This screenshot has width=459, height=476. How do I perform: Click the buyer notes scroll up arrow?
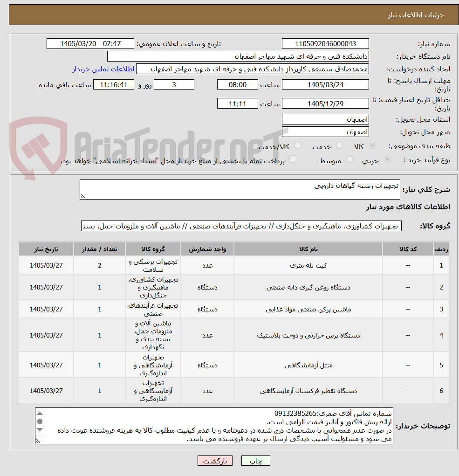click(40, 414)
